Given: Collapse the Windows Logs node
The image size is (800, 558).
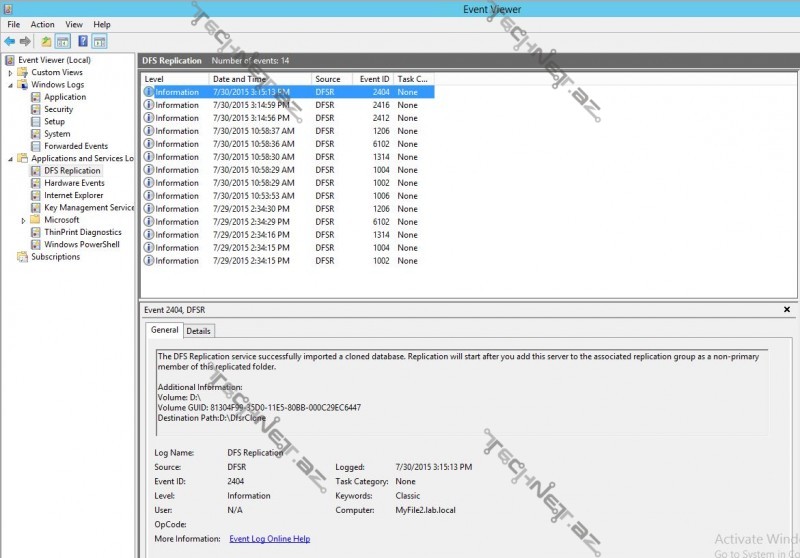Looking at the screenshot, I should point(10,85).
